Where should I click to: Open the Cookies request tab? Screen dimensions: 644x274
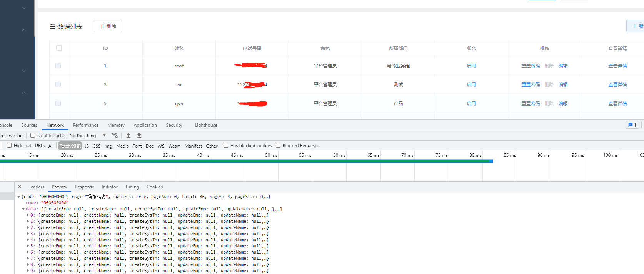(x=155, y=187)
